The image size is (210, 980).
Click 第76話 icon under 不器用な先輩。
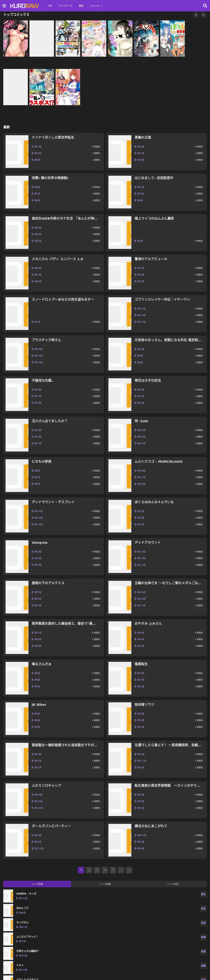click(32, 390)
